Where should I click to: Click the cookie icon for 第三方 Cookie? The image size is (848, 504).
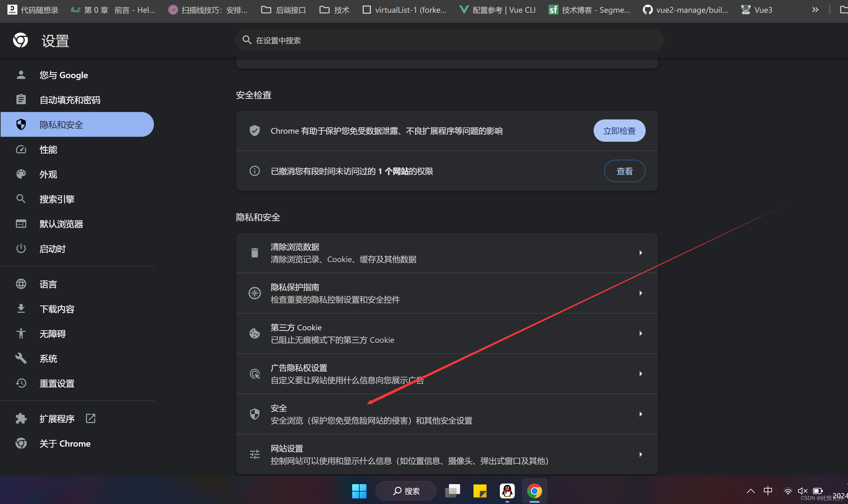pos(254,333)
